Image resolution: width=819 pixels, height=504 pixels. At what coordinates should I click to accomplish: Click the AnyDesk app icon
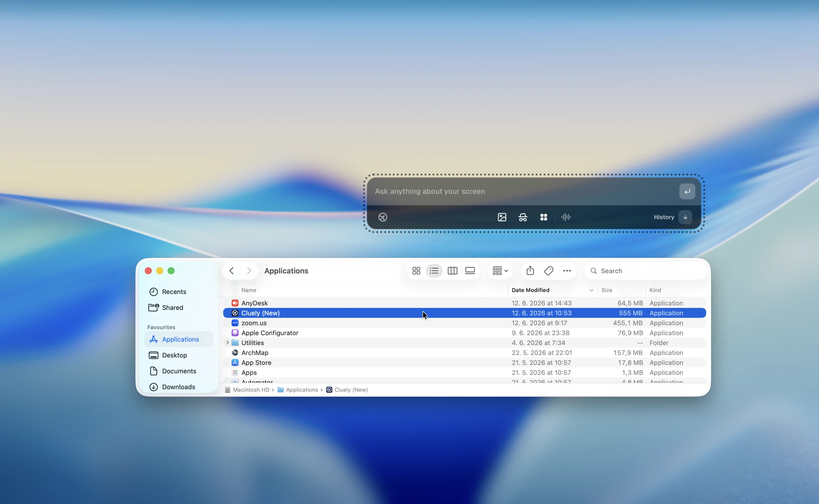click(235, 303)
